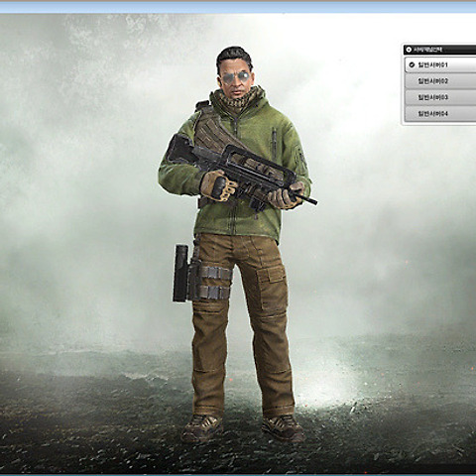Select server row 일반서버04

point(440,113)
